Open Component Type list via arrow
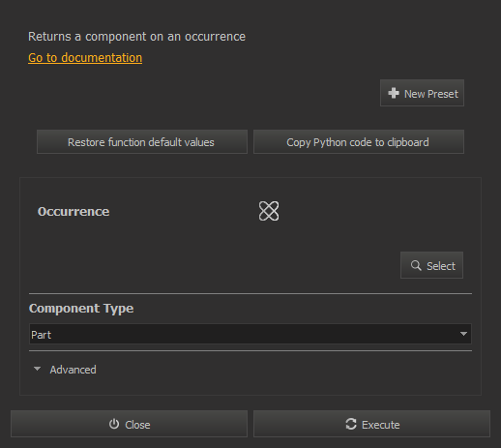Screen dimensions: 501x448 (x=463, y=334)
